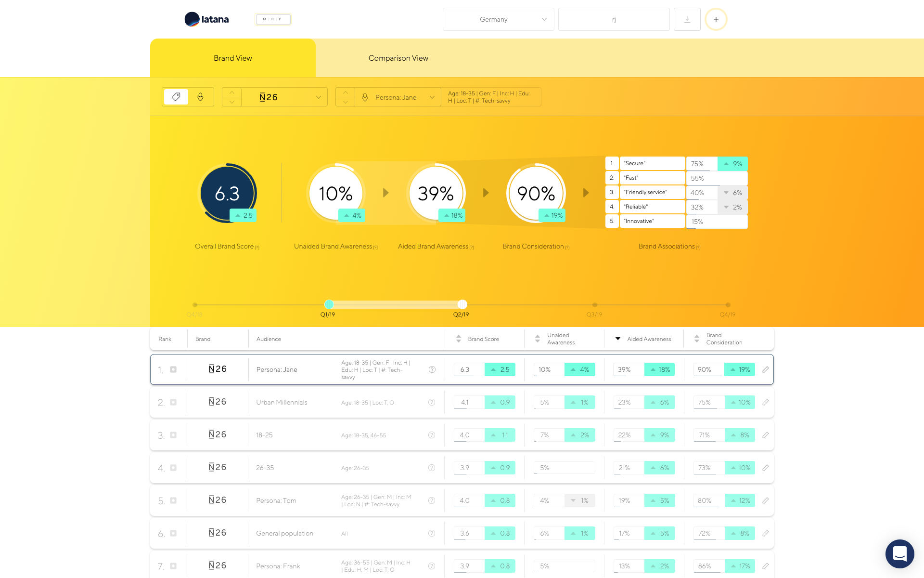Viewport: 924px width, 578px height.
Task: Click the download icon button
Action: coord(687,19)
